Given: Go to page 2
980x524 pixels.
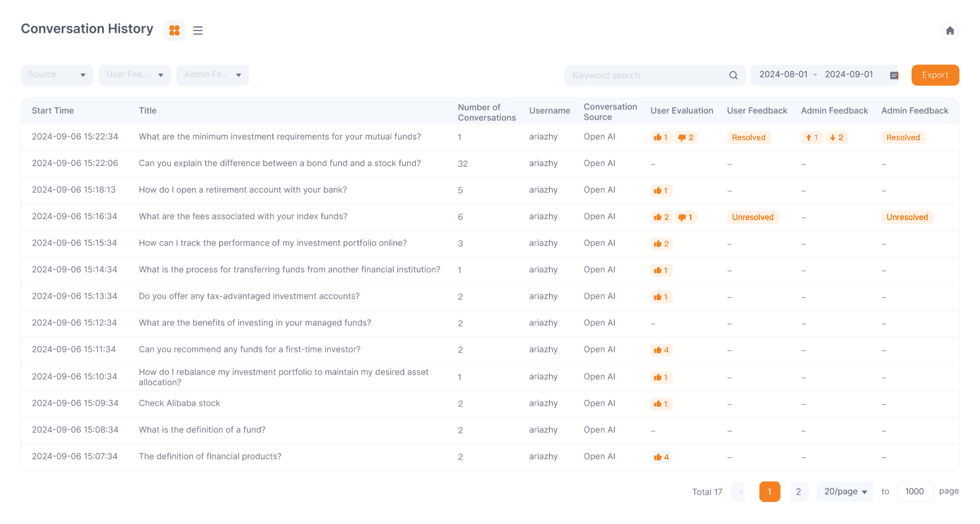Looking at the screenshot, I should click(798, 491).
